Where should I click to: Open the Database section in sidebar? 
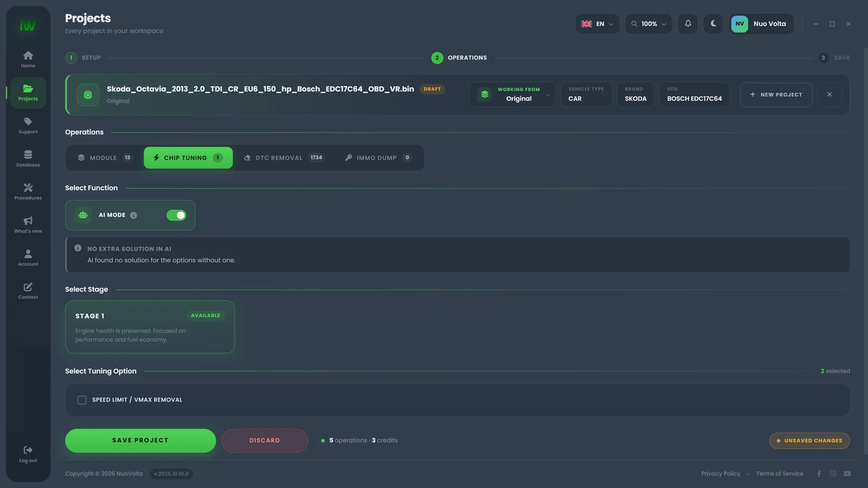click(x=28, y=158)
